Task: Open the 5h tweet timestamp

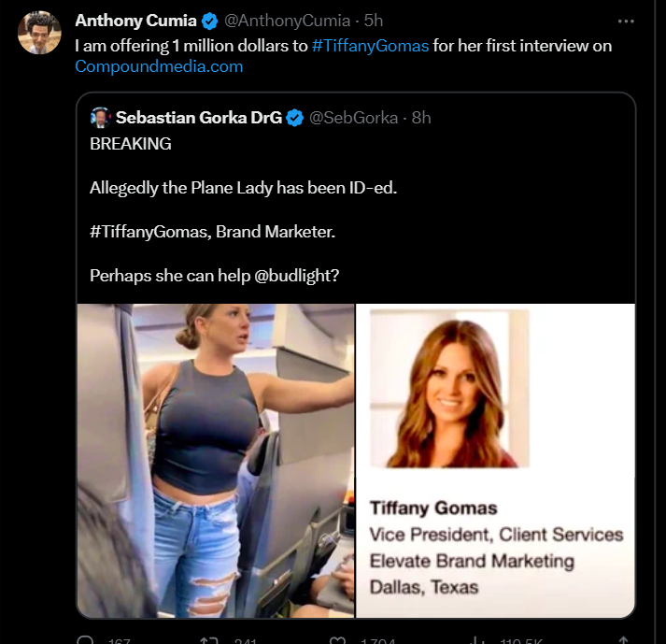Action: (374, 21)
